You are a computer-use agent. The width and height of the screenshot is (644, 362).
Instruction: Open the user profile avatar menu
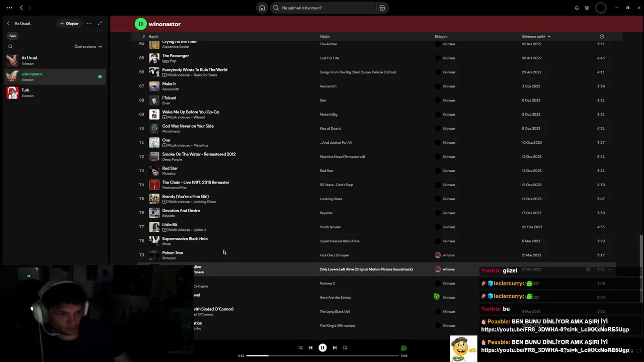[x=601, y=8]
